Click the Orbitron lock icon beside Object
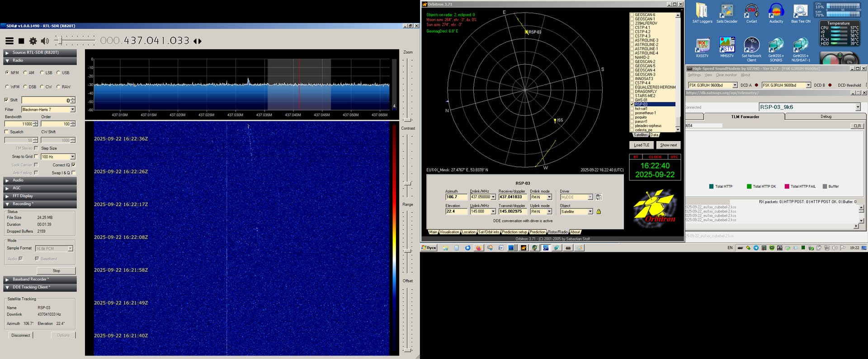868x359 pixels. click(599, 212)
